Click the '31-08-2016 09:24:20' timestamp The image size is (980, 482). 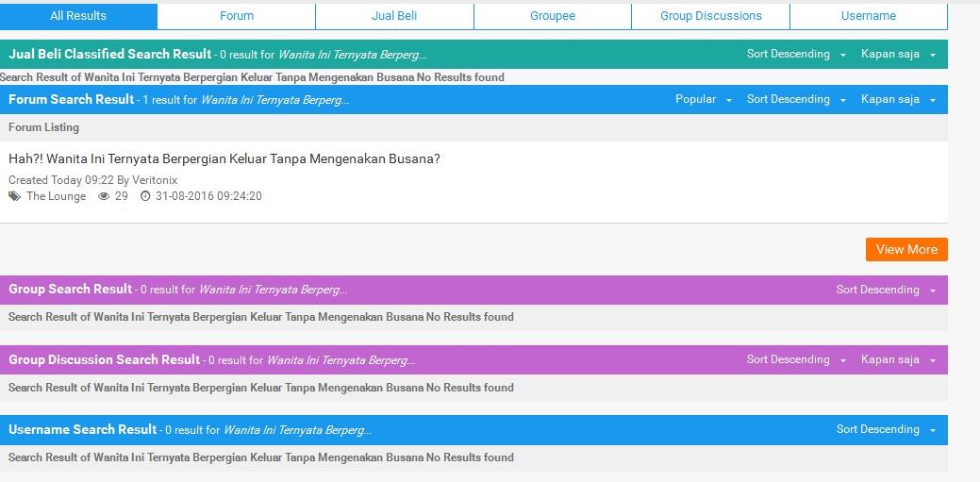pos(208,196)
